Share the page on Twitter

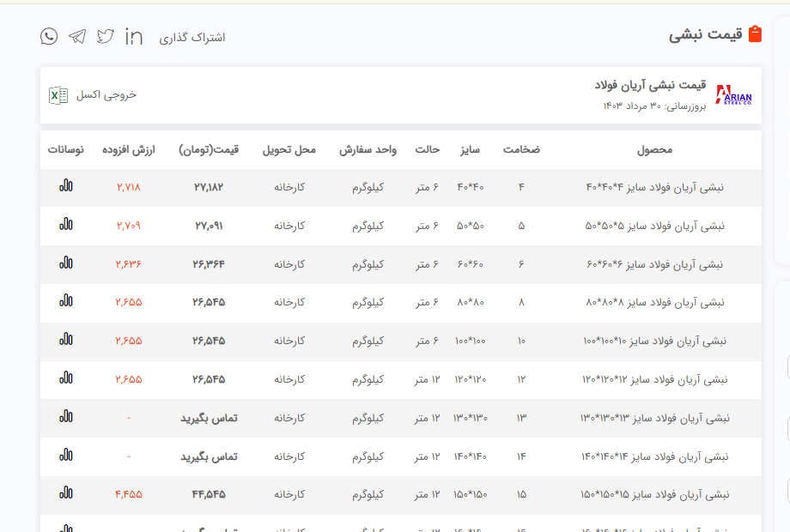(106, 36)
